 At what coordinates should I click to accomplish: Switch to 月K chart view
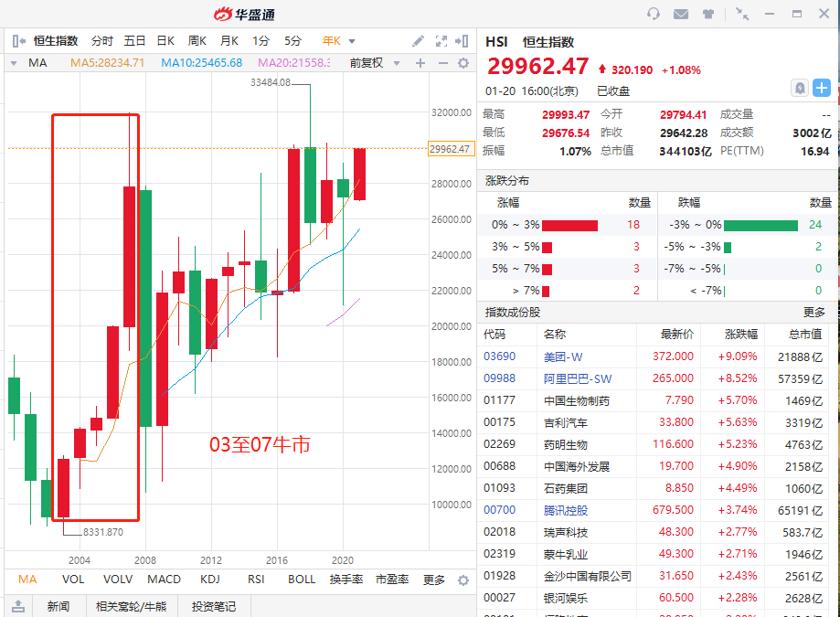coord(229,41)
